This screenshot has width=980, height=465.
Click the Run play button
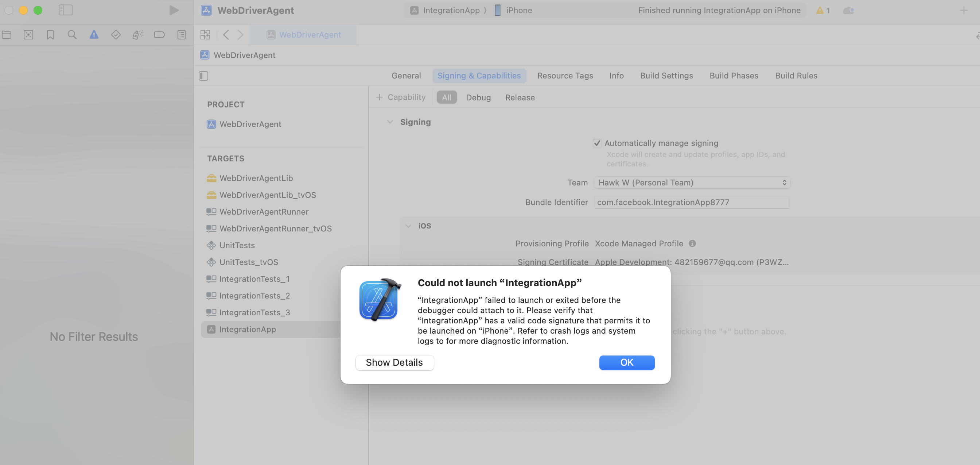point(174,10)
